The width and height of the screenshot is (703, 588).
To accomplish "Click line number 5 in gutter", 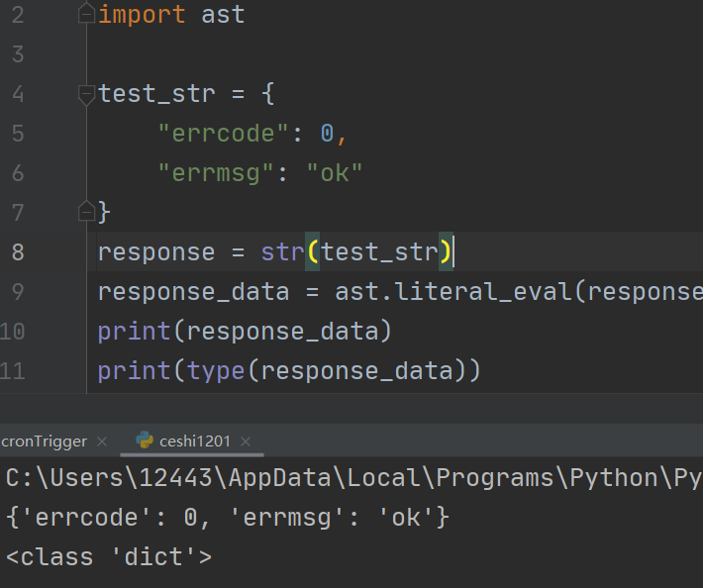I will [18, 133].
